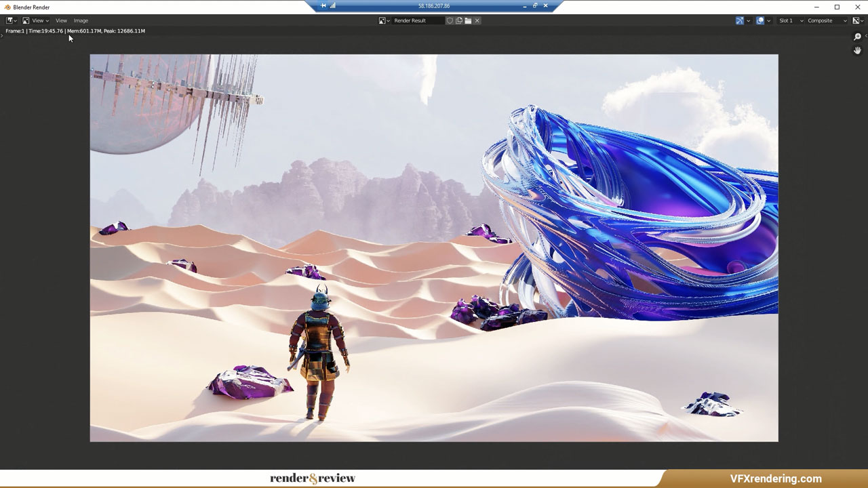Open the Composite layer dropdown
This screenshot has height=488, width=868.
point(827,20)
